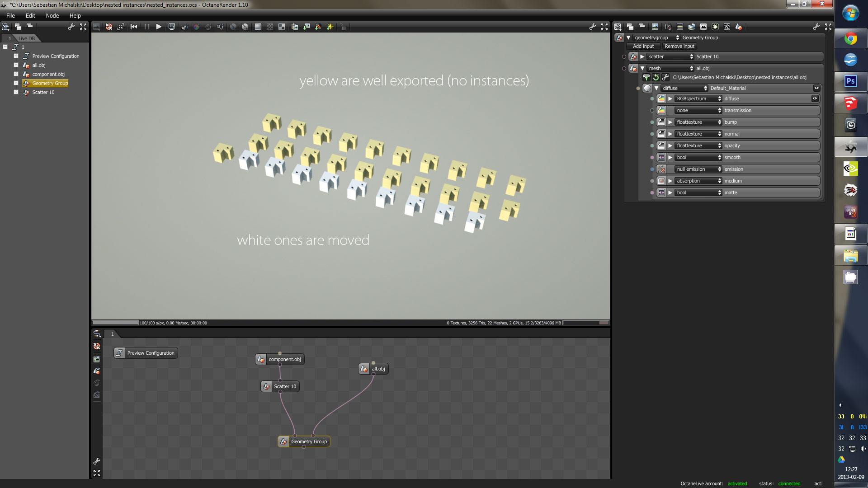Open the Node menu
Image resolution: width=868 pixels, height=488 pixels.
[x=52, y=15]
